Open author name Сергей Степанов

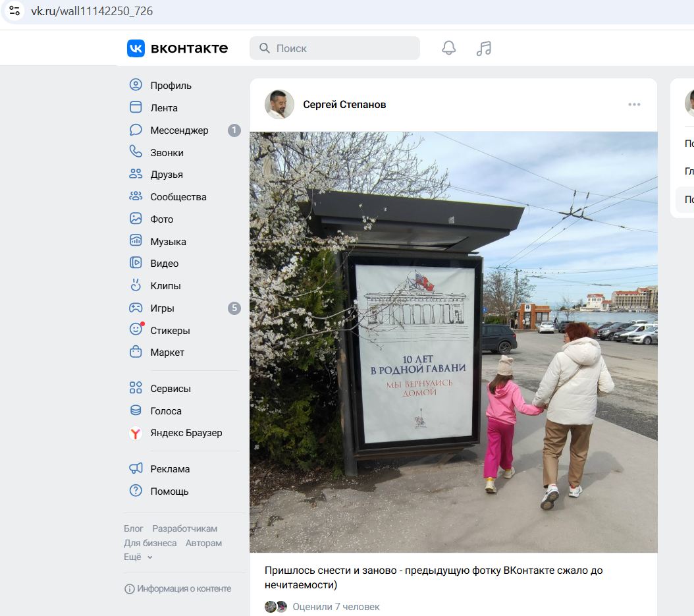[344, 105]
